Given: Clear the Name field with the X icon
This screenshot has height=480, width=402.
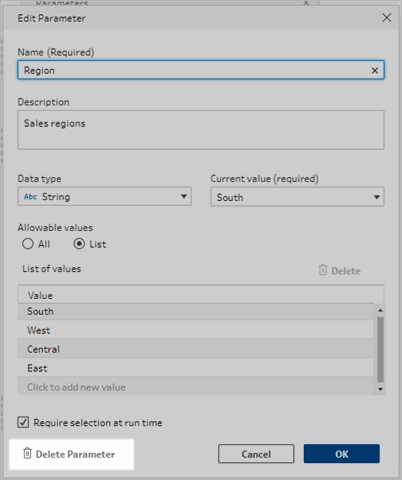Looking at the screenshot, I should tap(375, 70).
